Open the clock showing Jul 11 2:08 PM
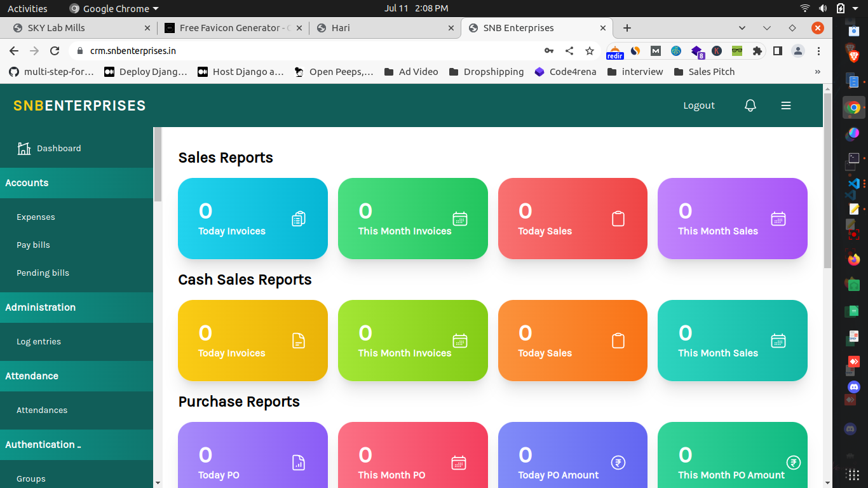This screenshot has width=868, height=488. click(x=416, y=8)
